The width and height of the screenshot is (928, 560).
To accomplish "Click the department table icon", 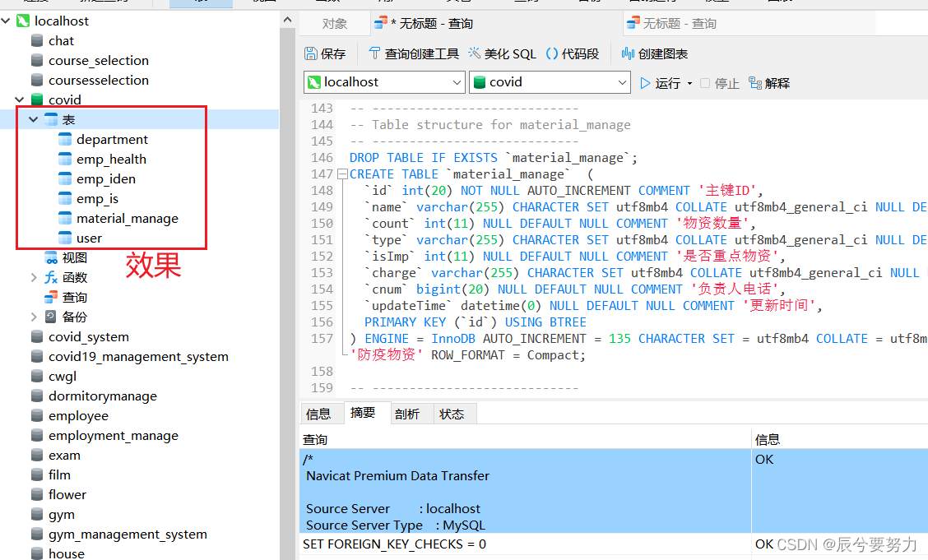I will coord(65,140).
